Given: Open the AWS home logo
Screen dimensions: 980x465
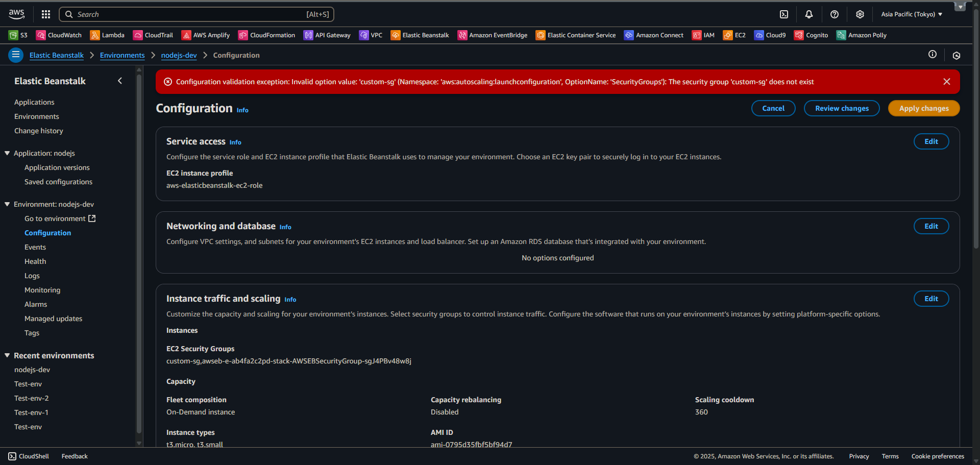Looking at the screenshot, I should click(16, 14).
